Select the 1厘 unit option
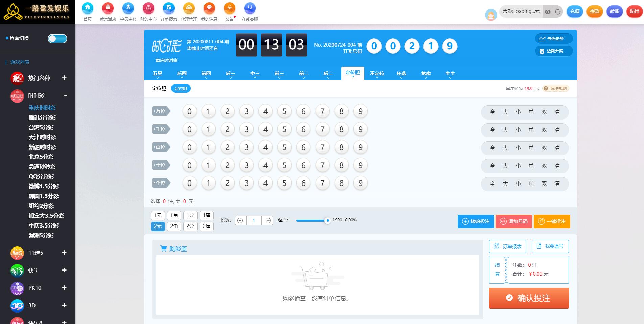 (207, 215)
